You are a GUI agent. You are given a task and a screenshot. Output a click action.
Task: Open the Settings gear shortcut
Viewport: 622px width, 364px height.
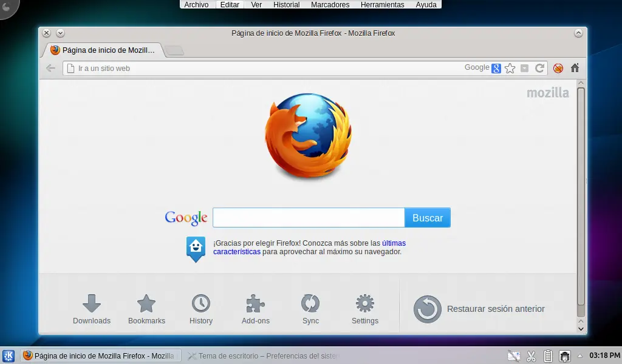pos(365,303)
